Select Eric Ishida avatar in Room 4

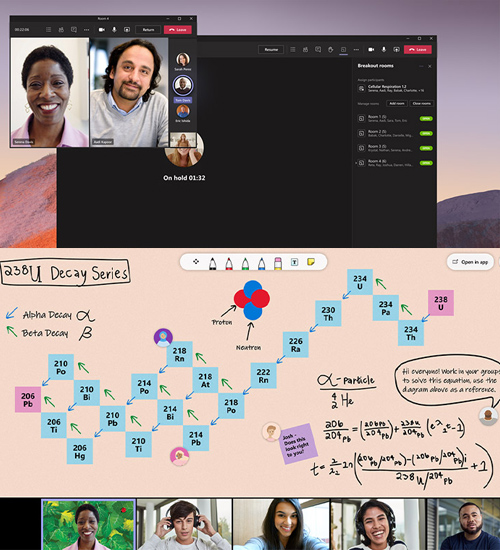click(183, 111)
